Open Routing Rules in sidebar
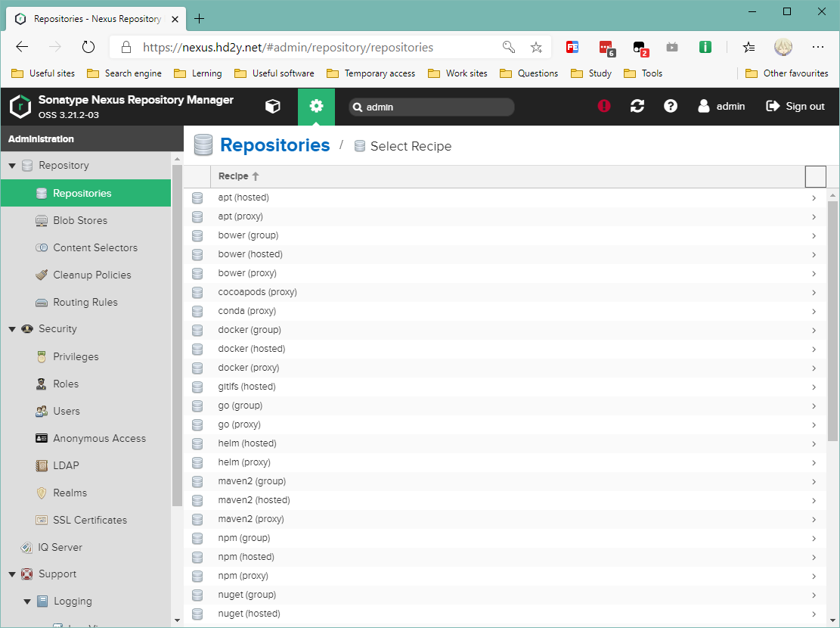840x628 pixels. point(85,303)
